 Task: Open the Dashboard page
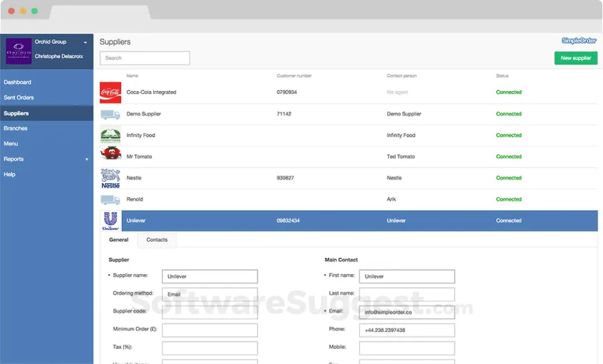[18, 82]
